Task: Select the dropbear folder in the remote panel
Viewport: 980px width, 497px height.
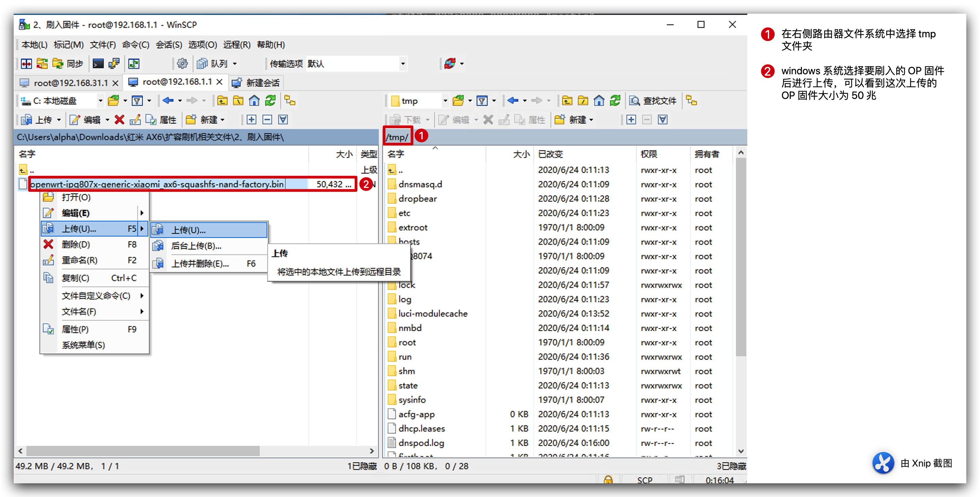Action: [x=417, y=199]
